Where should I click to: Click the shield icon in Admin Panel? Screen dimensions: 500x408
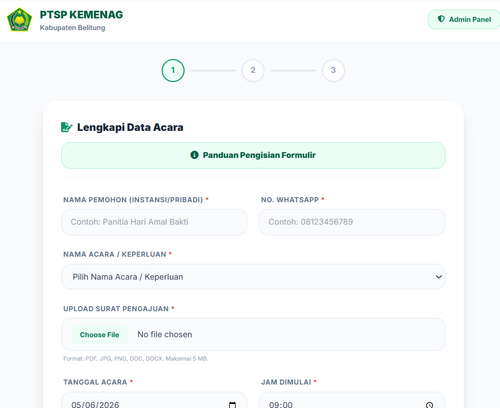tap(441, 19)
